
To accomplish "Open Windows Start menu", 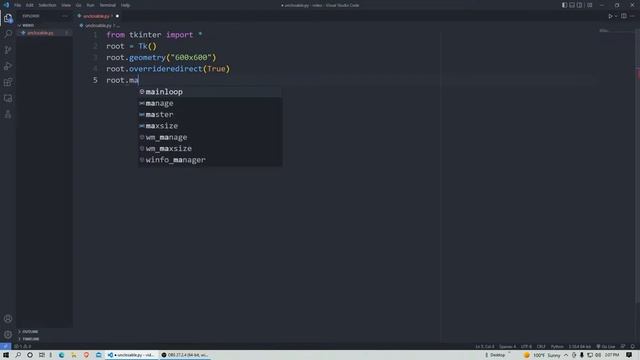I will click(x=6, y=355).
